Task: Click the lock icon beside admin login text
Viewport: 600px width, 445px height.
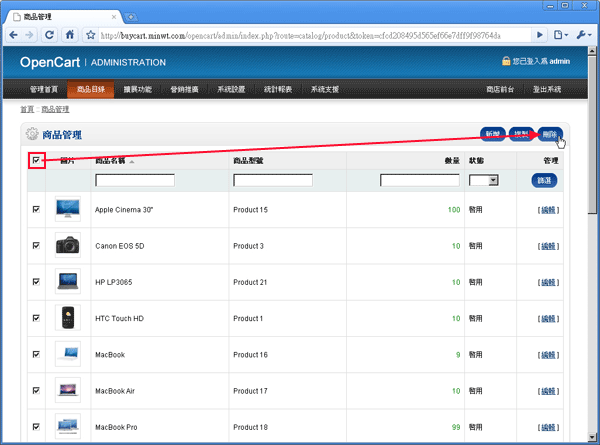Action: (x=506, y=61)
